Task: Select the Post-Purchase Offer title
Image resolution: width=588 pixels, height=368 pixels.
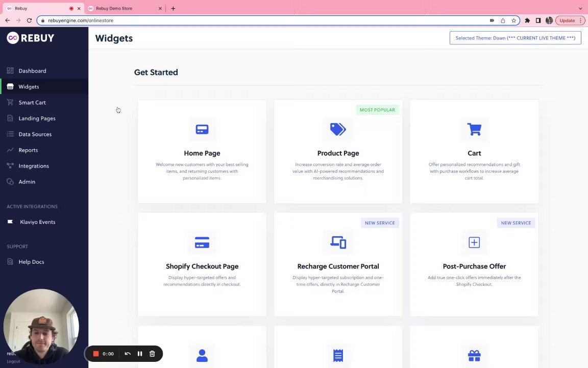Action: (x=474, y=266)
